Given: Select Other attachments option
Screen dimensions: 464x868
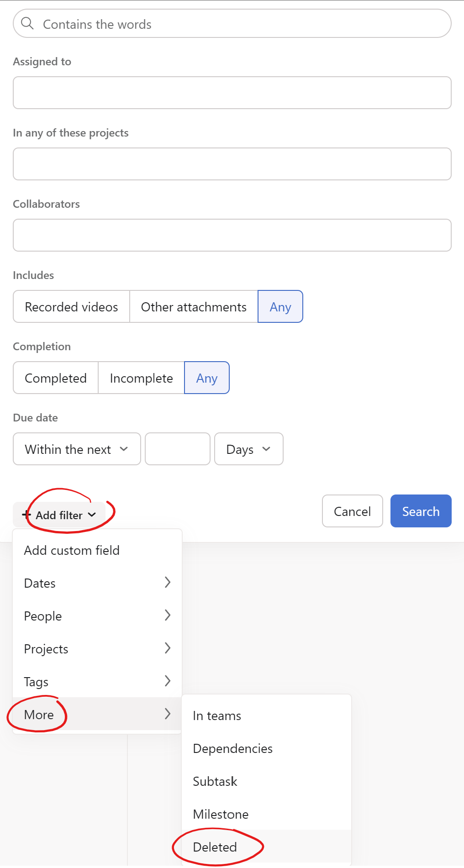Looking at the screenshot, I should click(x=194, y=307).
